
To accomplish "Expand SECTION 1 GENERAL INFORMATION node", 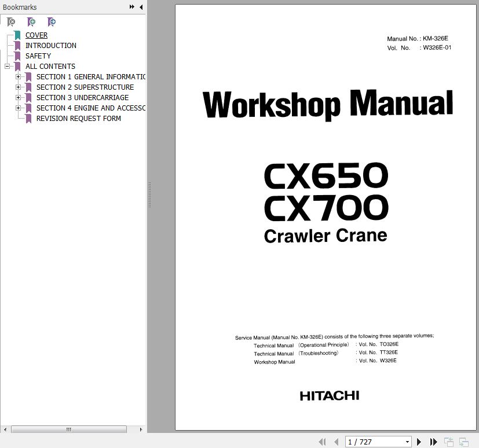I will [18, 76].
